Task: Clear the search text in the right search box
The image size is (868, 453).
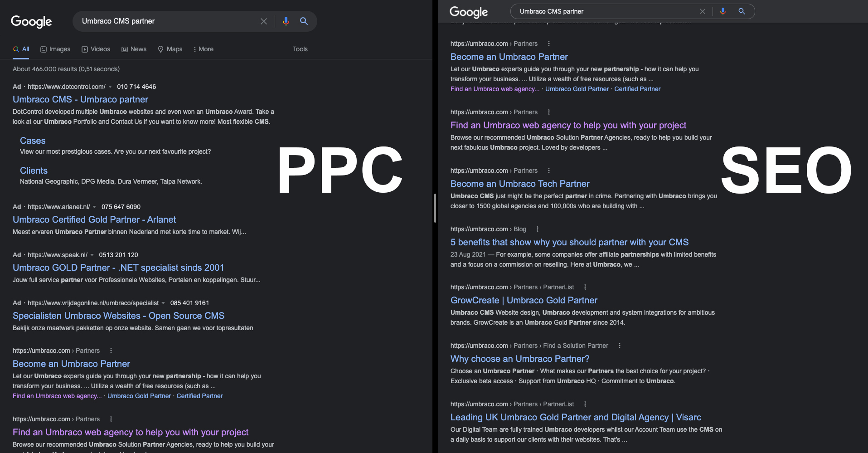Action: [x=703, y=11]
